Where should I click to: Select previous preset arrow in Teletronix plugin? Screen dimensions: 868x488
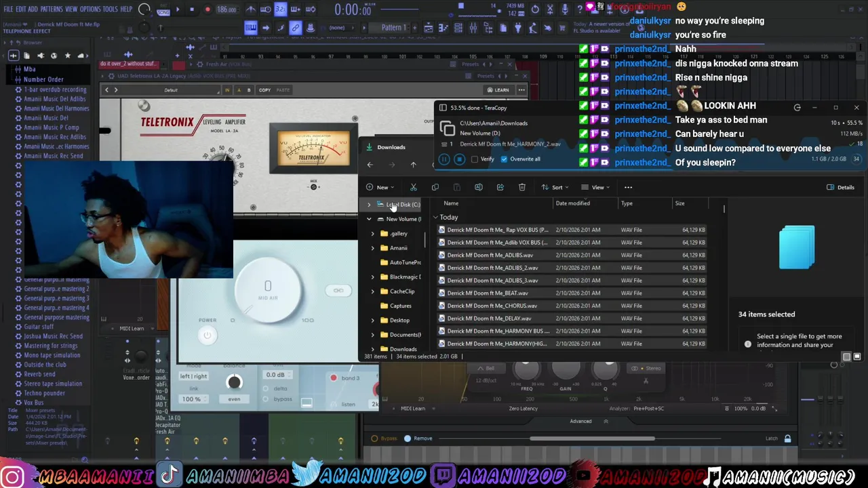click(106, 90)
